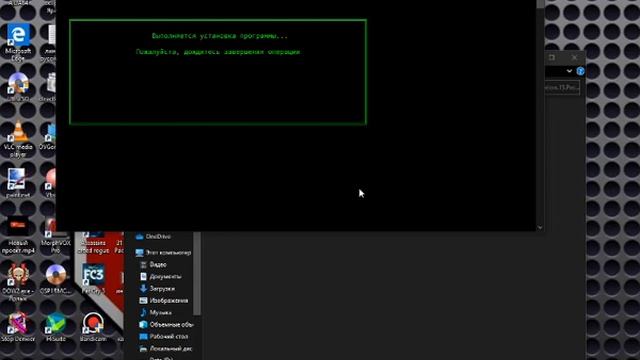Expand the Explorer ribbon chevron
This screenshot has height=360, width=640.
point(569,71)
